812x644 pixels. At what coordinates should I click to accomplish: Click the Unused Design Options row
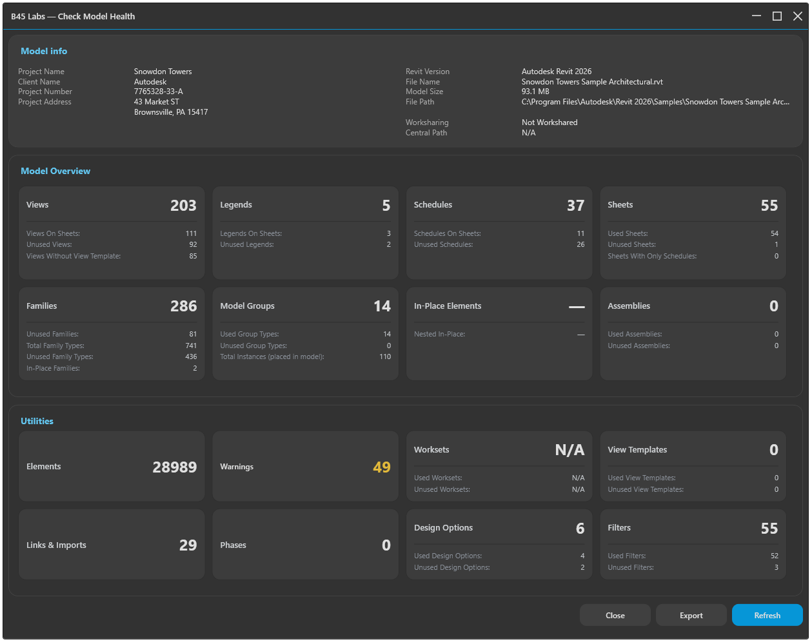click(499, 567)
